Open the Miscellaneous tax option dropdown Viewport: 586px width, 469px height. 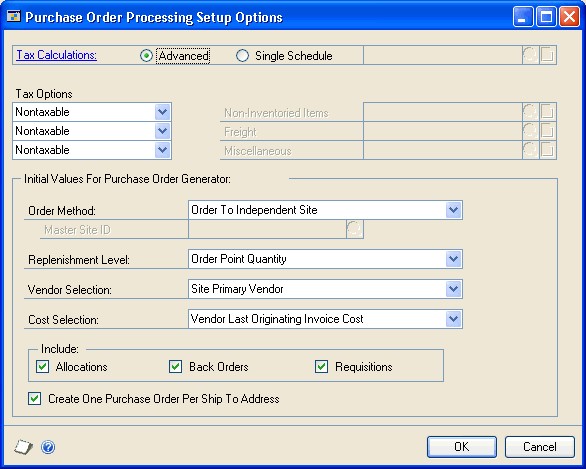pos(163,150)
